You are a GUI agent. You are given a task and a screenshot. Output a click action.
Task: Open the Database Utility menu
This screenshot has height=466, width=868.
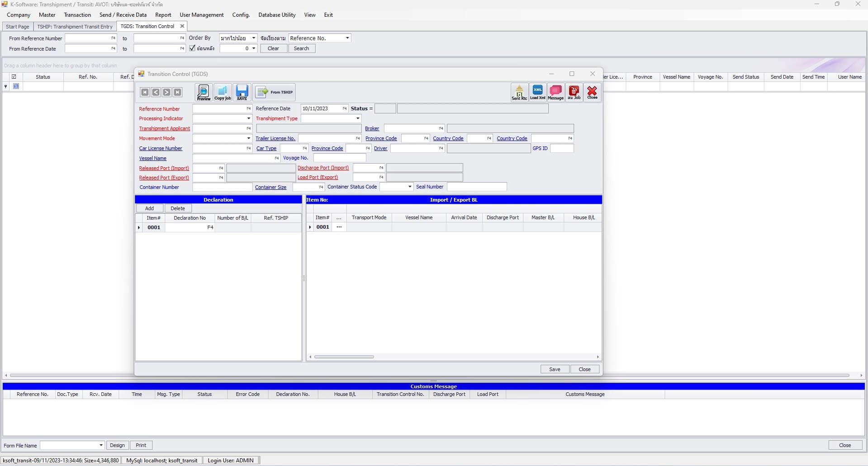277,14
